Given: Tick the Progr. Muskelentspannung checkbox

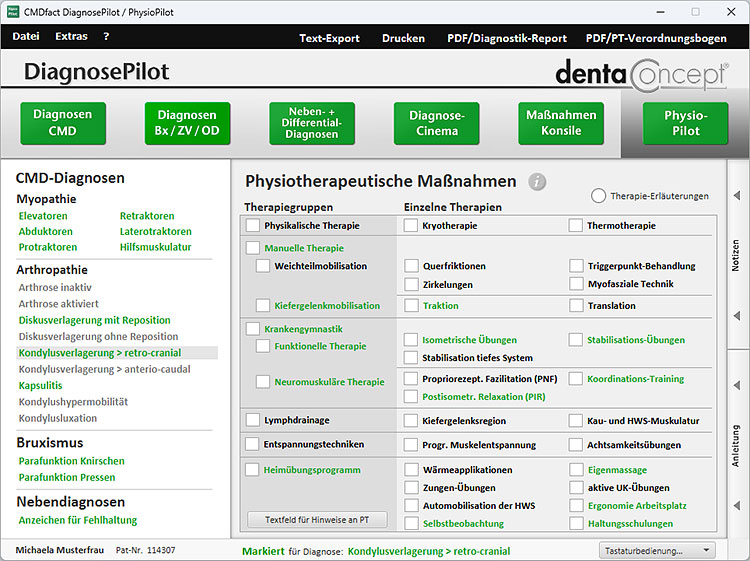Looking at the screenshot, I should click(410, 445).
